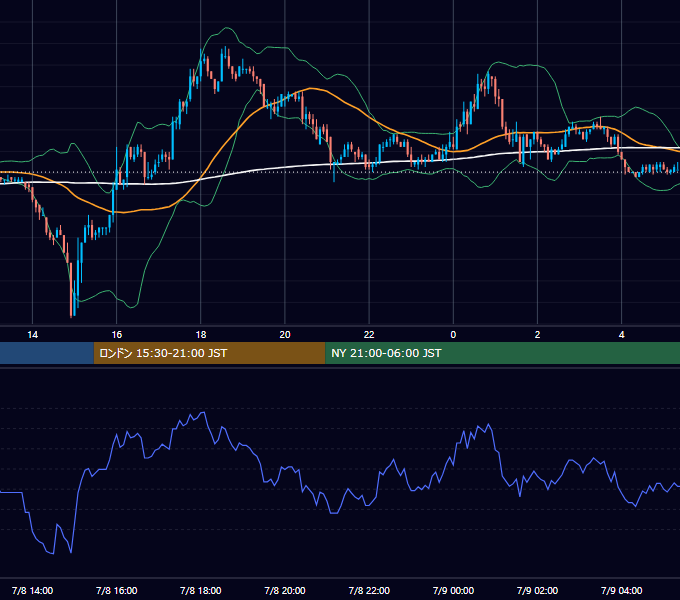Click the 20 hour label on the price chart axis
680x600 pixels.
point(285,335)
